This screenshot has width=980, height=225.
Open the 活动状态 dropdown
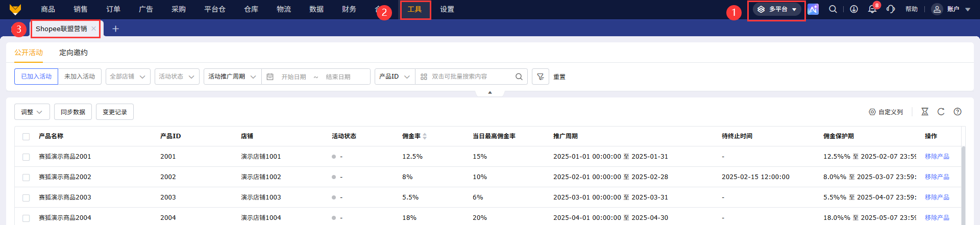(x=177, y=77)
